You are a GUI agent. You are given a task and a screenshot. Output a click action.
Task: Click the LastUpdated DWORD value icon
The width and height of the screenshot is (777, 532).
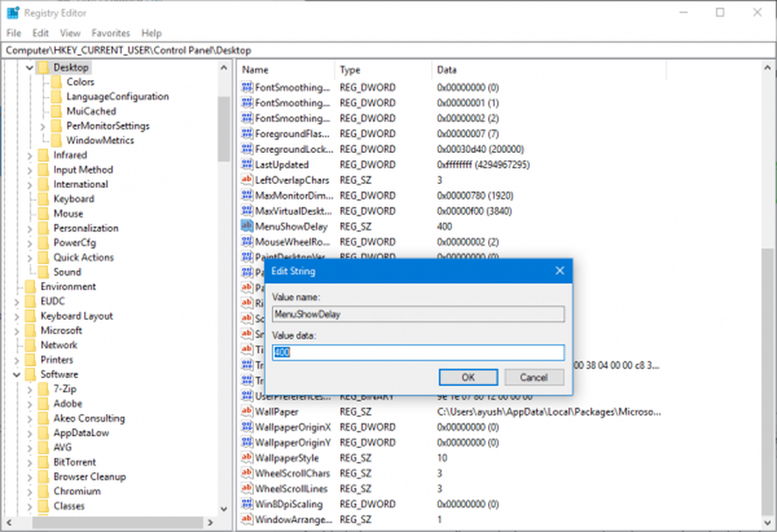coord(246,165)
